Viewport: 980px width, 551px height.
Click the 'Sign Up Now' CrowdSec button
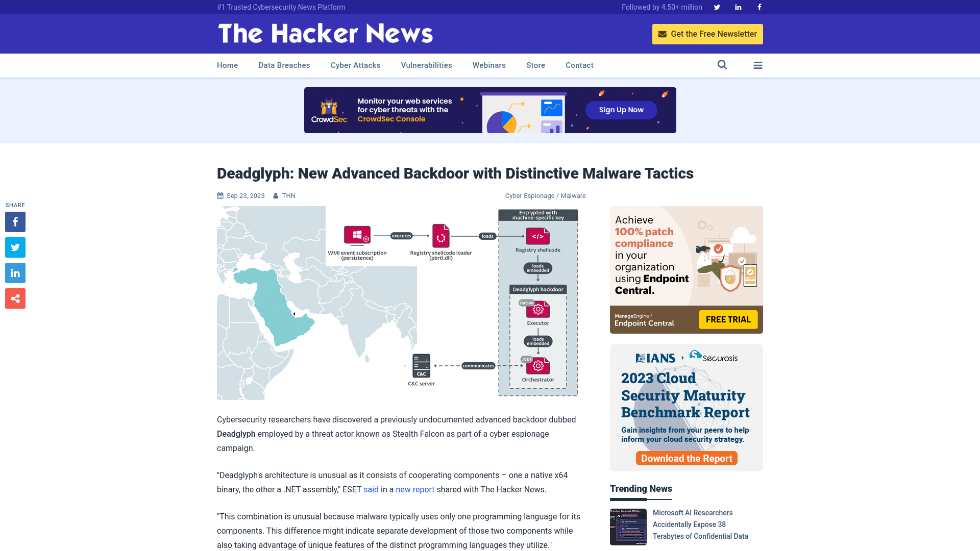click(x=620, y=110)
